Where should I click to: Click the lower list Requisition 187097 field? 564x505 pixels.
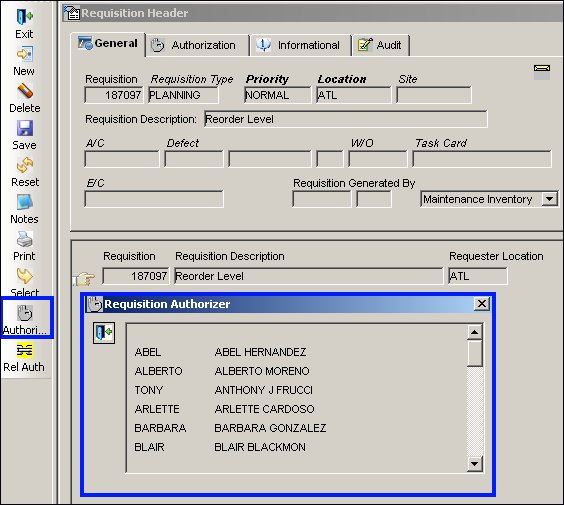[x=136, y=276]
